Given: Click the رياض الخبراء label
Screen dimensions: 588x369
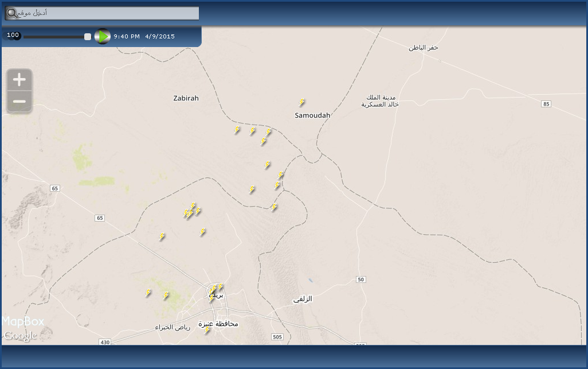Looking at the screenshot, I should 173,327.
